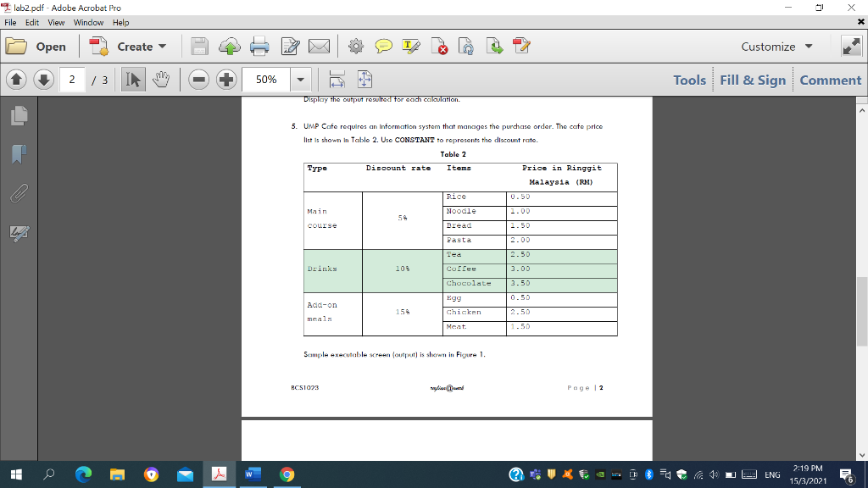Click the edit PDF stamp icon
Image resolution: width=868 pixels, height=488 pixels.
click(x=521, y=47)
